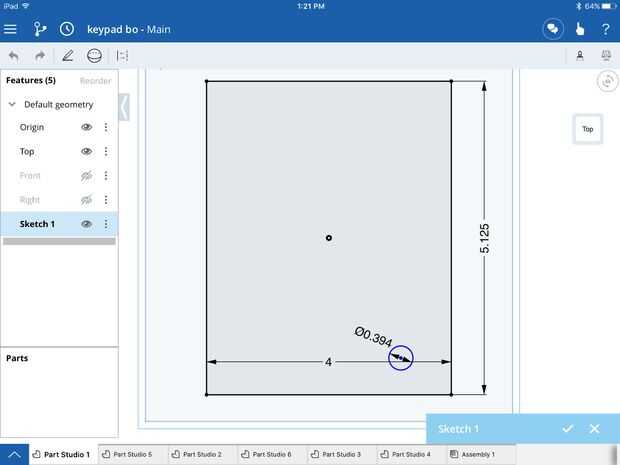Tap the touch gestures hand icon
The image size is (620, 465).
click(580, 29)
